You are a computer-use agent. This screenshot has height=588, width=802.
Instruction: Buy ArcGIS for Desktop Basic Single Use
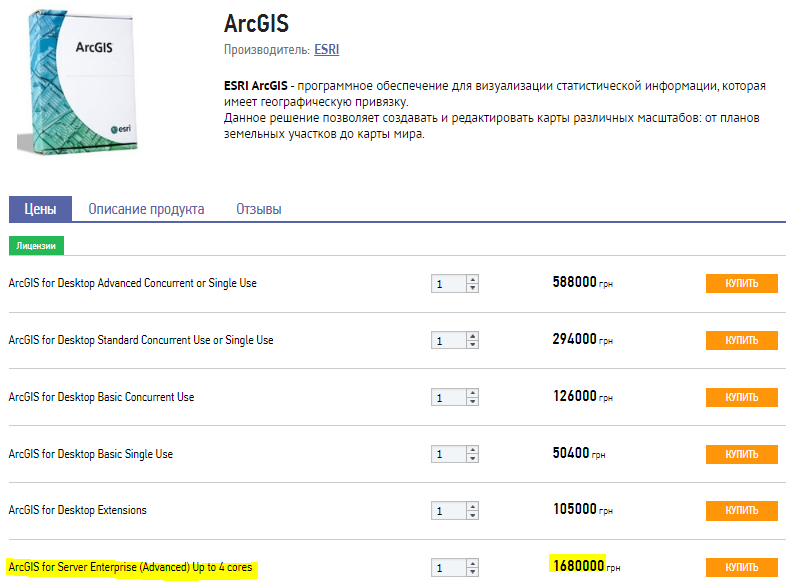click(x=742, y=454)
